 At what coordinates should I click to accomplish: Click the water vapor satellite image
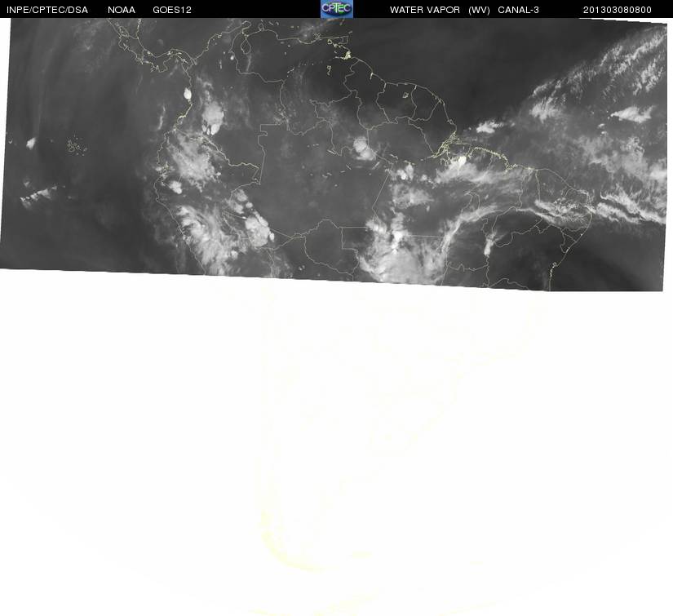334,154
